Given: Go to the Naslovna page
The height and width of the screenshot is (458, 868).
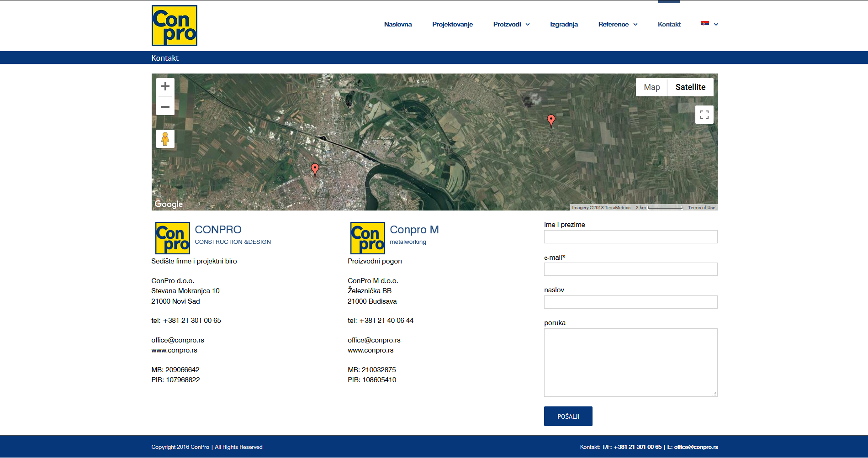Looking at the screenshot, I should (x=398, y=25).
